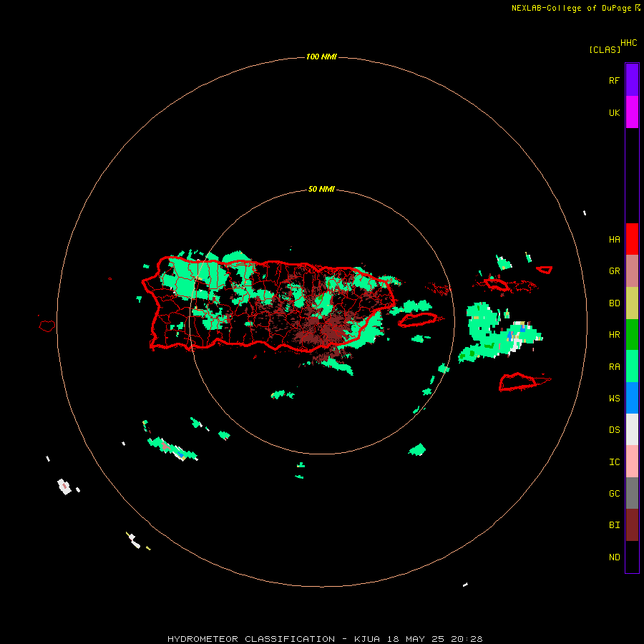The width and height of the screenshot is (644, 644).
Task: Select the gray GC ground clutter swatch
Action: click(x=632, y=493)
